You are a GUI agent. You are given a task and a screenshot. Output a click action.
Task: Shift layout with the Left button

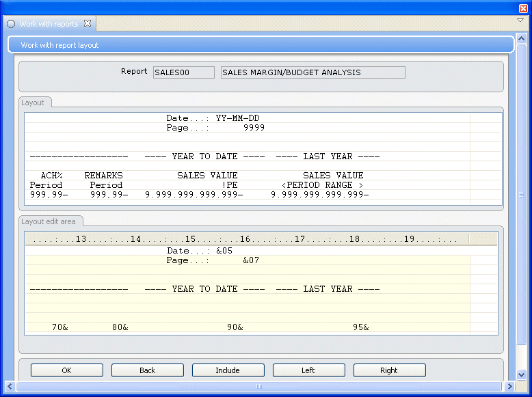point(308,370)
